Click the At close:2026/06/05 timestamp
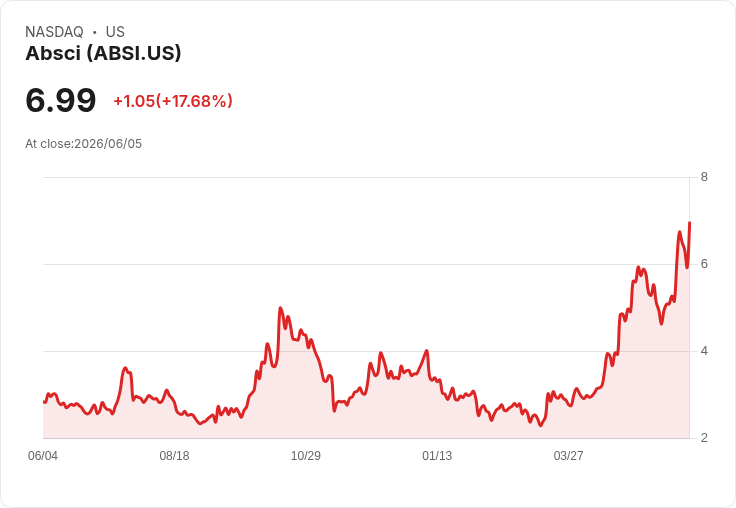The width and height of the screenshot is (736, 508). pyautogui.click(x=84, y=144)
